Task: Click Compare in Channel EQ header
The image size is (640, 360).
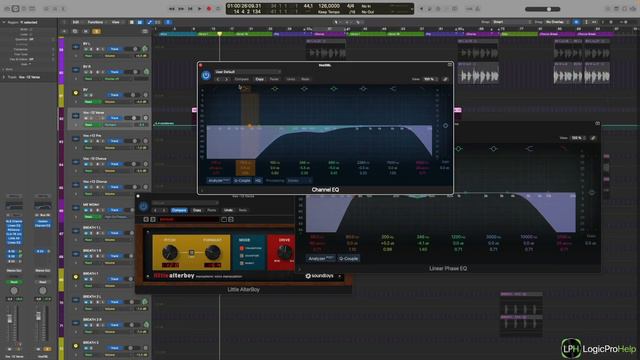Action: 241,79
